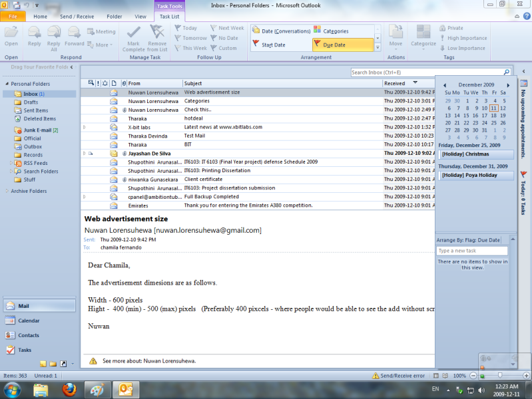Toggle High Importance tag
This screenshot has height=399, width=532.
tap(463, 38)
